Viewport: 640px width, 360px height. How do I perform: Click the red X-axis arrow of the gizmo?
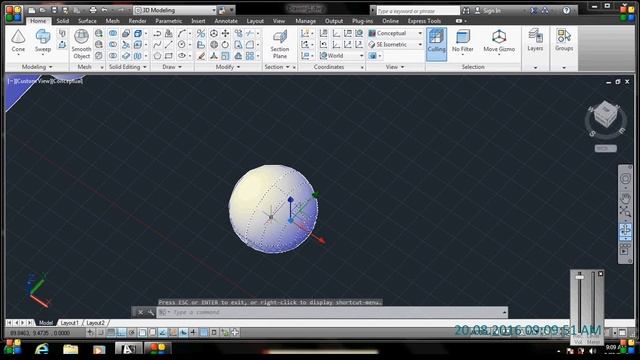[x=321, y=240]
